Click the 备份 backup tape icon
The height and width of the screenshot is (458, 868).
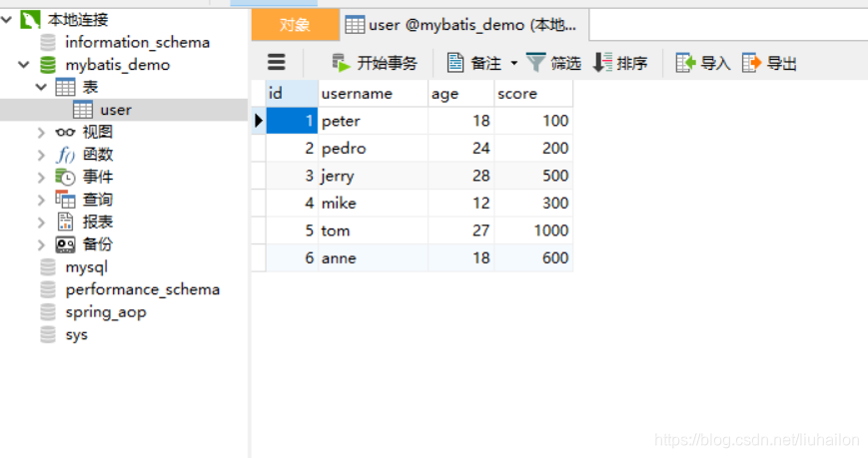[65, 244]
